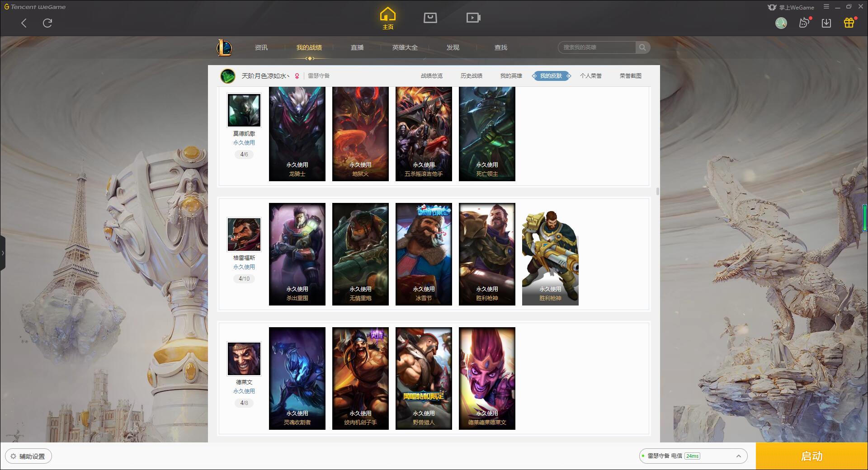Open the 五杀摇滚吉他手 skin card
The image size is (868, 470).
(424, 134)
